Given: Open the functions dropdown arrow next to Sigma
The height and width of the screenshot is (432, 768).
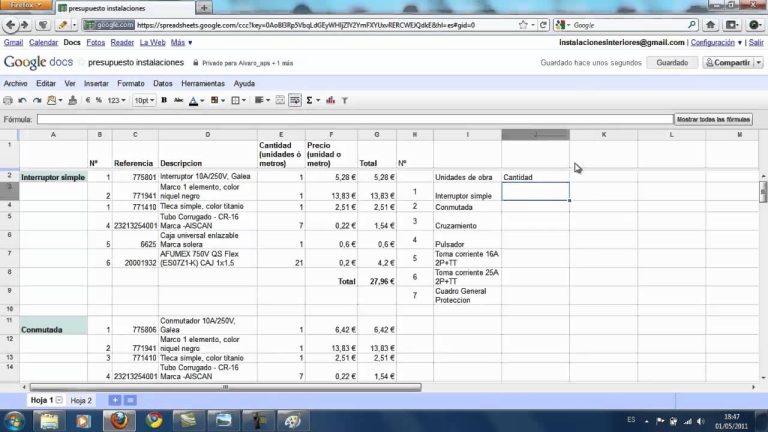Looking at the screenshot, I should tap(318, 100).
